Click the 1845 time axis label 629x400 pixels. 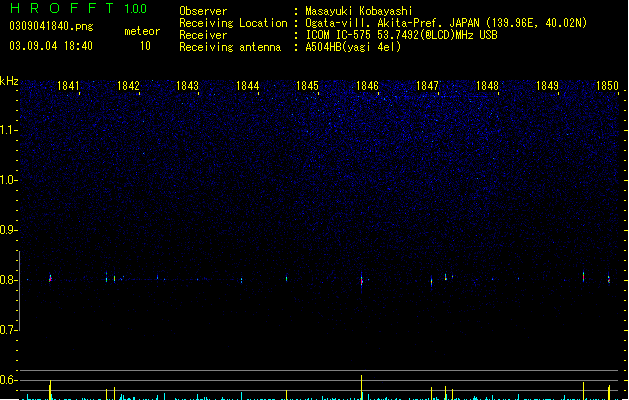tap(307, 86)
